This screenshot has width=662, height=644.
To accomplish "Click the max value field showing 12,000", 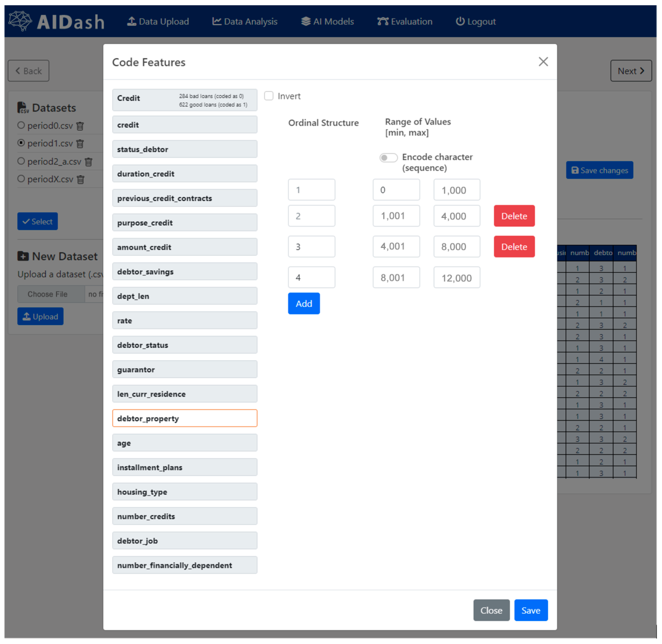I will 457,278.
